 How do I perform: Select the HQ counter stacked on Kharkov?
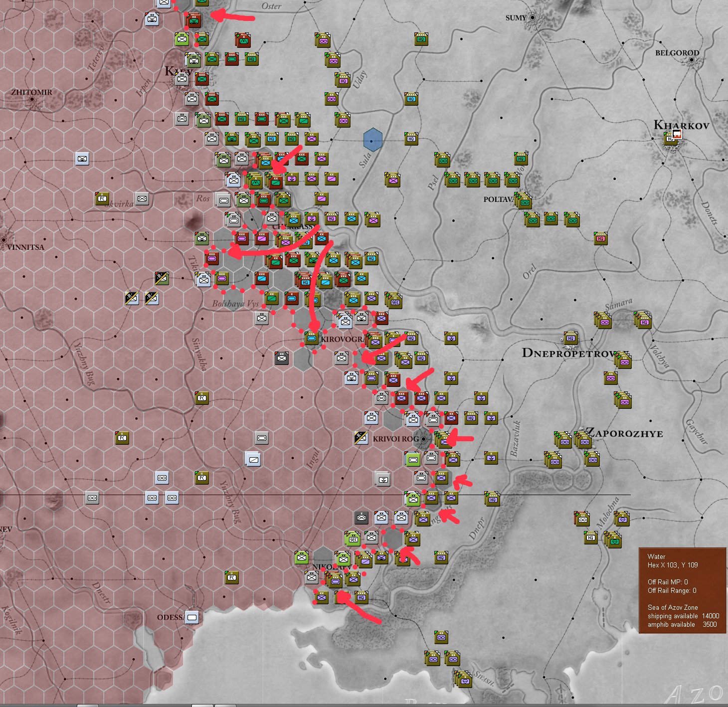point(671,139)
